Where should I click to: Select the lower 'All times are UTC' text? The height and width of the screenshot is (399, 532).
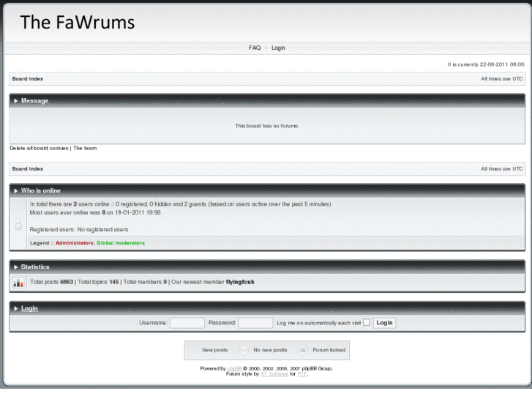click(502, 169)
